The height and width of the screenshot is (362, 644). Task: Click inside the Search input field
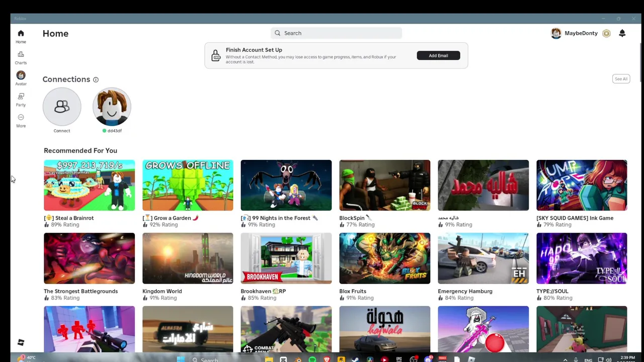[336, 33]
